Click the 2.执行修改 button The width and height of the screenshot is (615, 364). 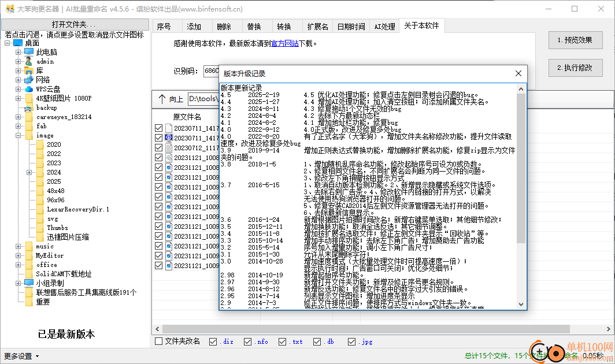coord(575,68)
